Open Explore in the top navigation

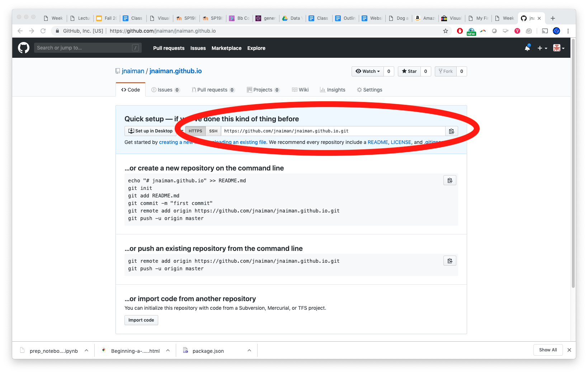(x=256, y=48)
